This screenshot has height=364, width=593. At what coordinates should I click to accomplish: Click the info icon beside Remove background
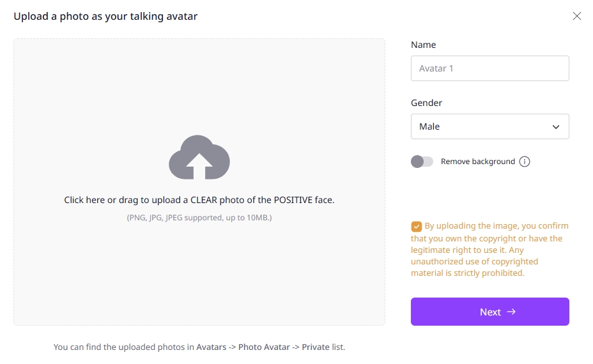click(x=525, y=162)
